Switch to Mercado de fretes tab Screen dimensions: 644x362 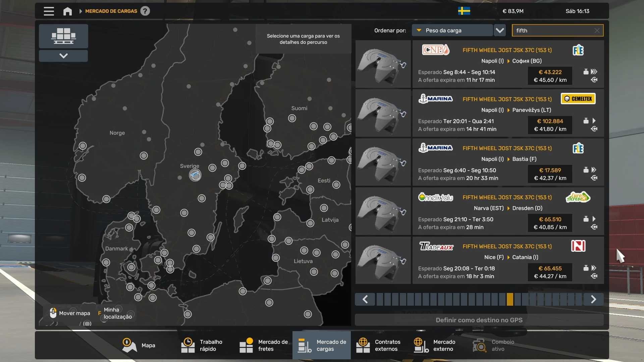click(263, 345)
